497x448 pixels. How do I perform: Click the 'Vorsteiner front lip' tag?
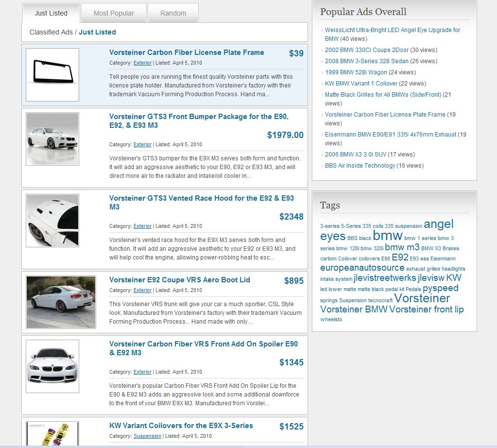tap(427, 309)
